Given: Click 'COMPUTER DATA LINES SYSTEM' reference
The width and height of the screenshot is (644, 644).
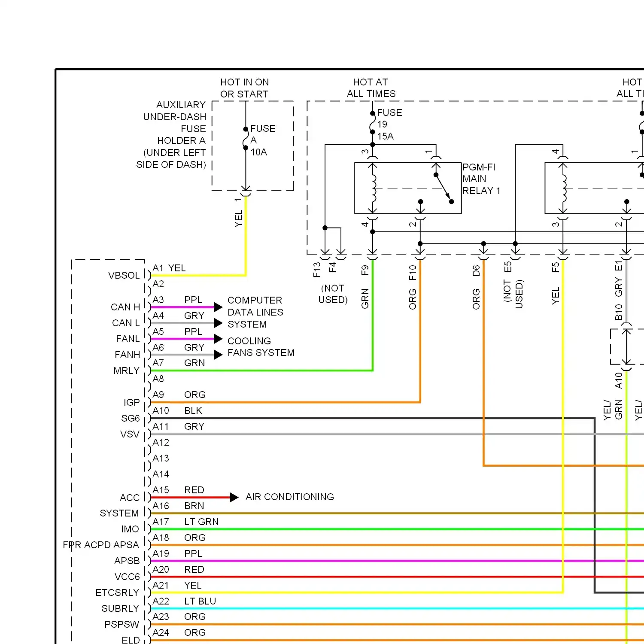Looking at the screenshot, I should click(x=255, y=313).
